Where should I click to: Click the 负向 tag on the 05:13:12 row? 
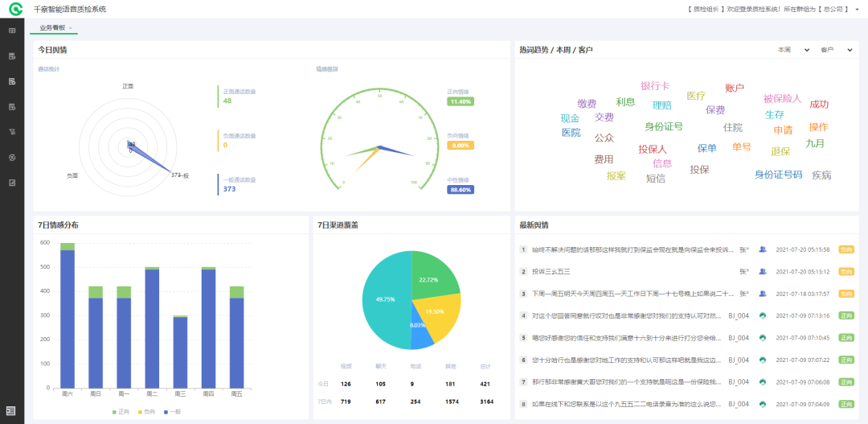click(845, 272)
